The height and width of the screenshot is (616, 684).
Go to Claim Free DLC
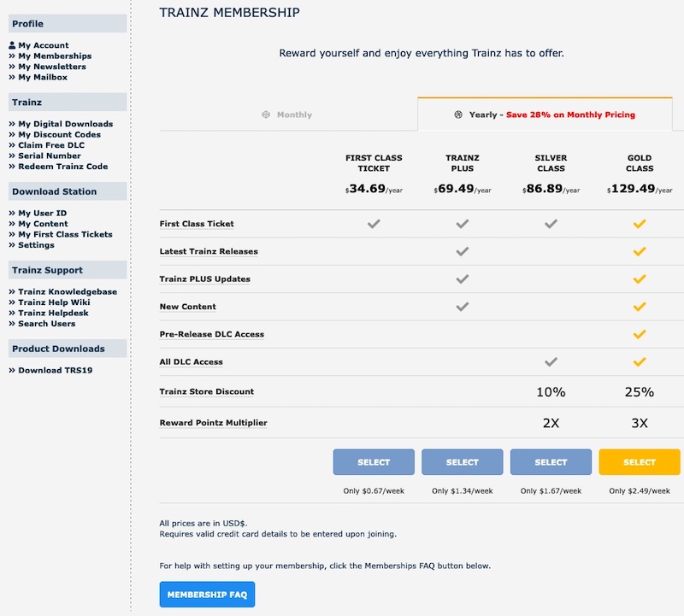51,144
